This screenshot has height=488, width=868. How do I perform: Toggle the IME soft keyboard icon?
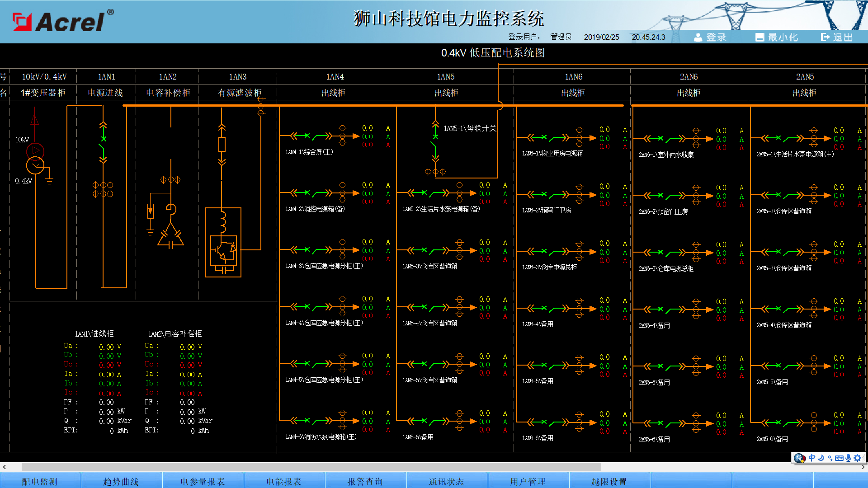839,458
